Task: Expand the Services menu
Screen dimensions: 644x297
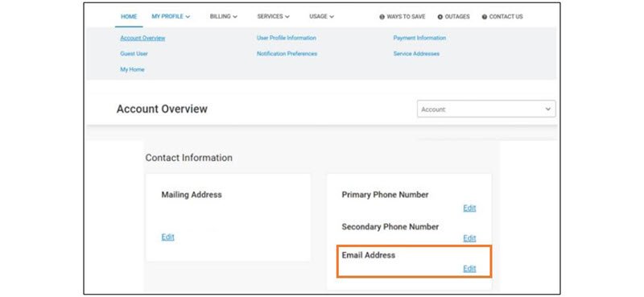Action: pos(274,16)
